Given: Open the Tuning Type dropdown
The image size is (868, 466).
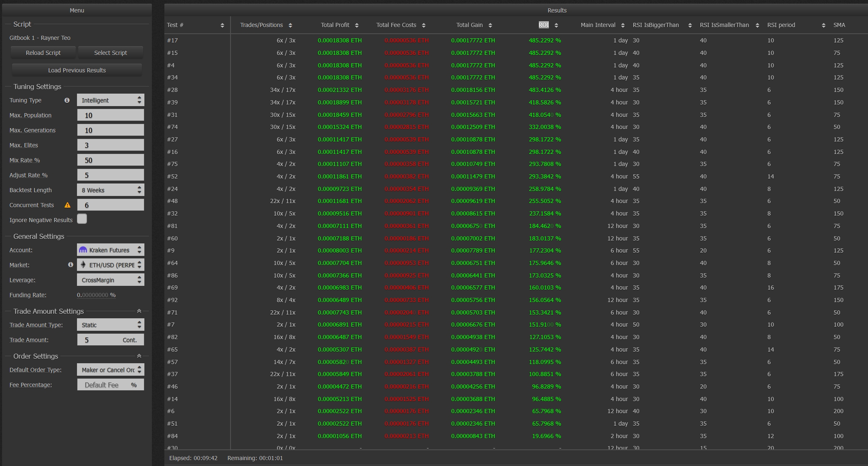Looking at the screenshot, I should click(110, 100).
